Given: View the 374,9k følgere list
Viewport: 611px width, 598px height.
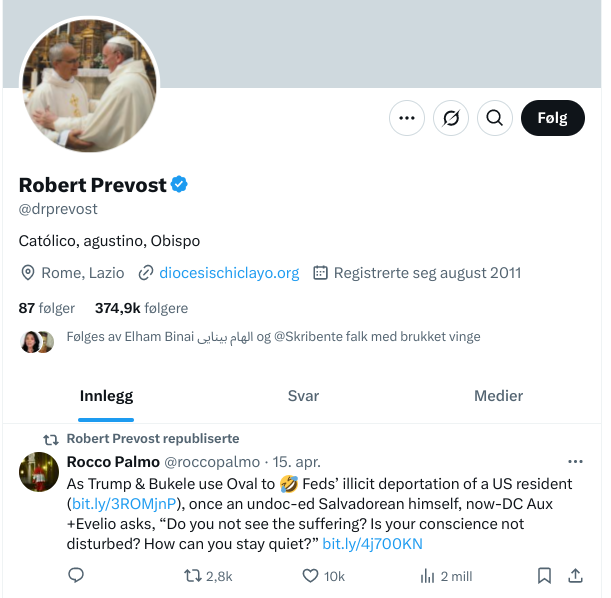Looking at the screenshot, I should point(141,308).
